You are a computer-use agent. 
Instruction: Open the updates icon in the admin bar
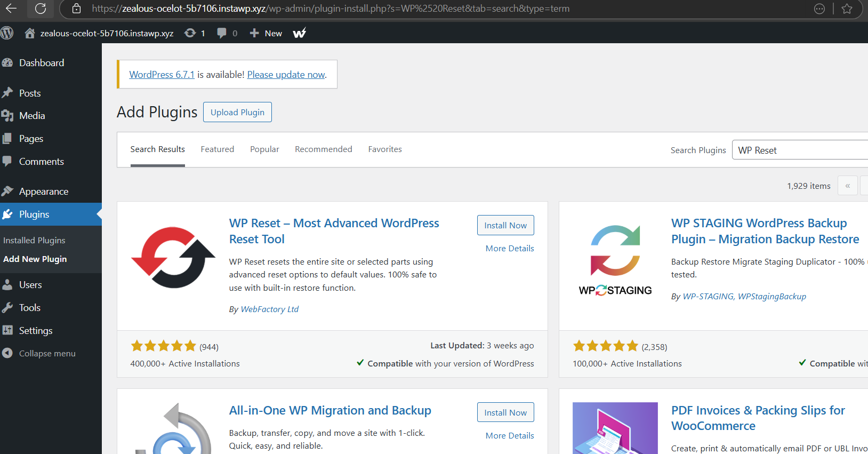point(190,33)
